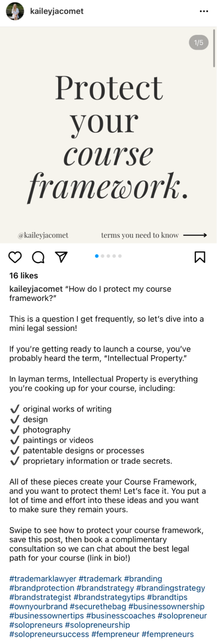The image size is (217, 644).
Task: Open the three-dot more options menu
Action: pos(204,11)
